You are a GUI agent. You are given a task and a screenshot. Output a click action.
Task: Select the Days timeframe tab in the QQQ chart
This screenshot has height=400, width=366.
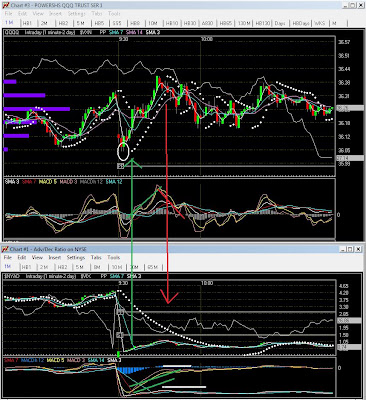click(x=280, y=23)
